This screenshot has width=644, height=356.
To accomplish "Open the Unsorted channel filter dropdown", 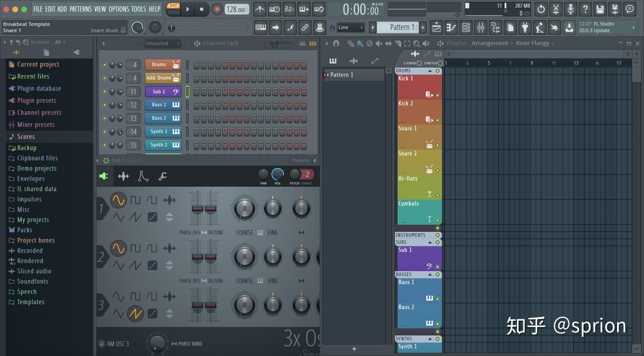I will point(163,43).
